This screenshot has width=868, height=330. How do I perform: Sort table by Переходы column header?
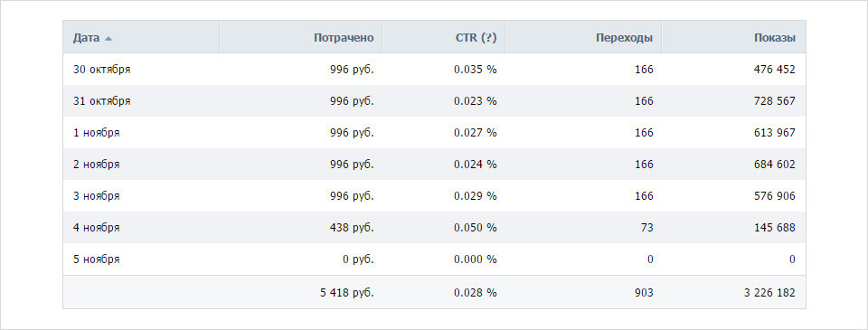tap(625, 38)
